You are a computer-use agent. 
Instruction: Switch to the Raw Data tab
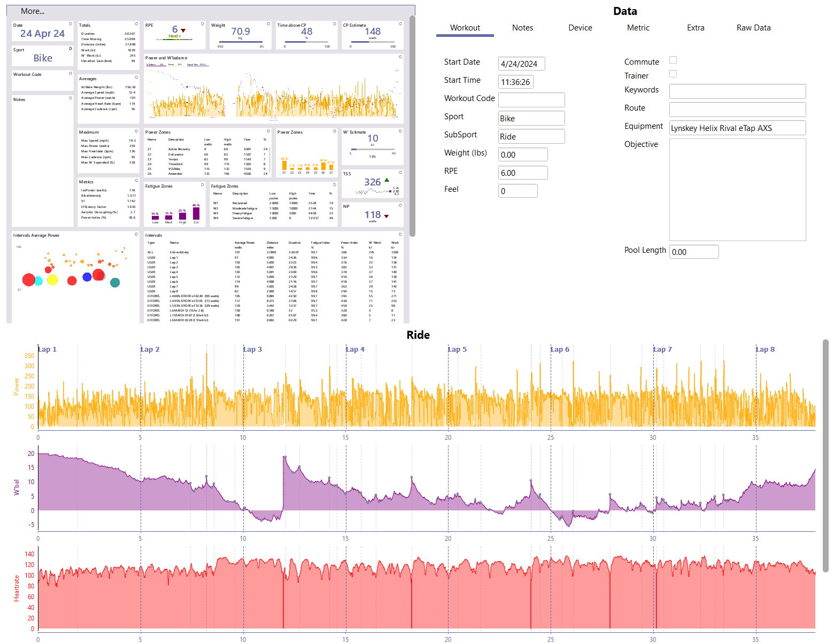(x=753, y=28)
